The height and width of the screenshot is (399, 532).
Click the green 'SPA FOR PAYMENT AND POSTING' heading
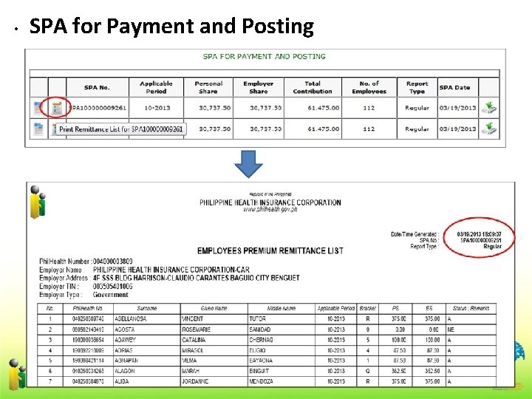coord(264,56)
